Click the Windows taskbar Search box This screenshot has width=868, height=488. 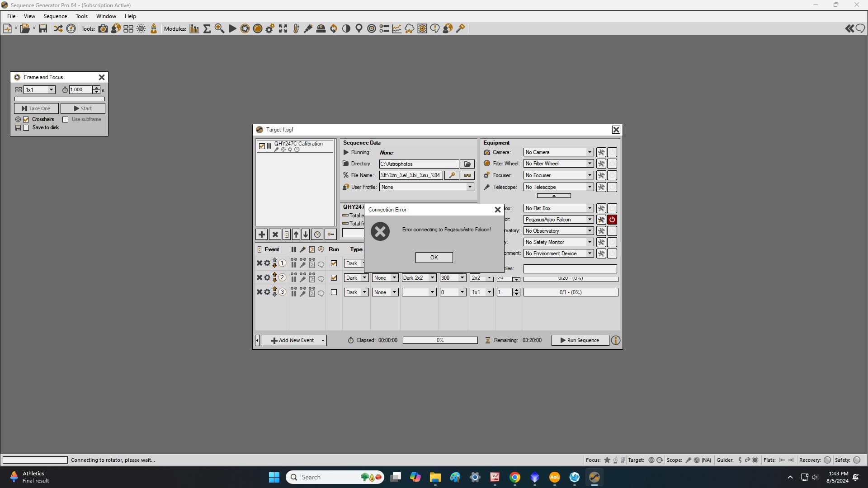point(335,477)
